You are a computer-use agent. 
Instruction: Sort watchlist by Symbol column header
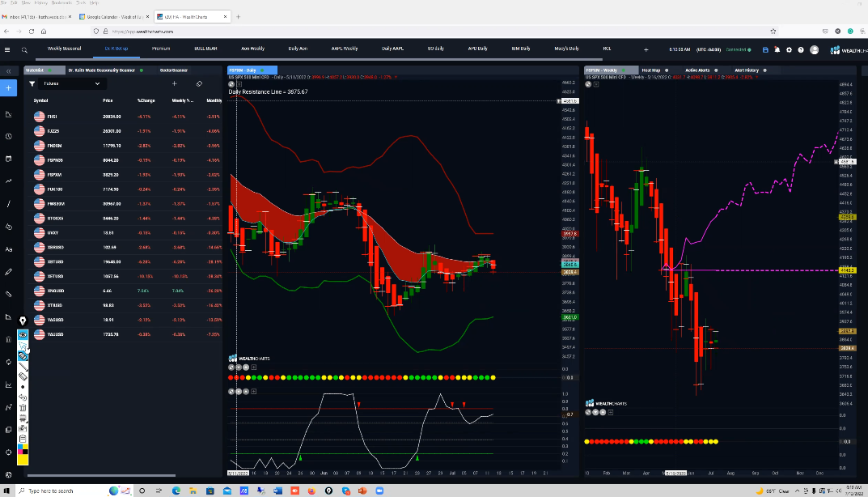(x=40, y=101)
